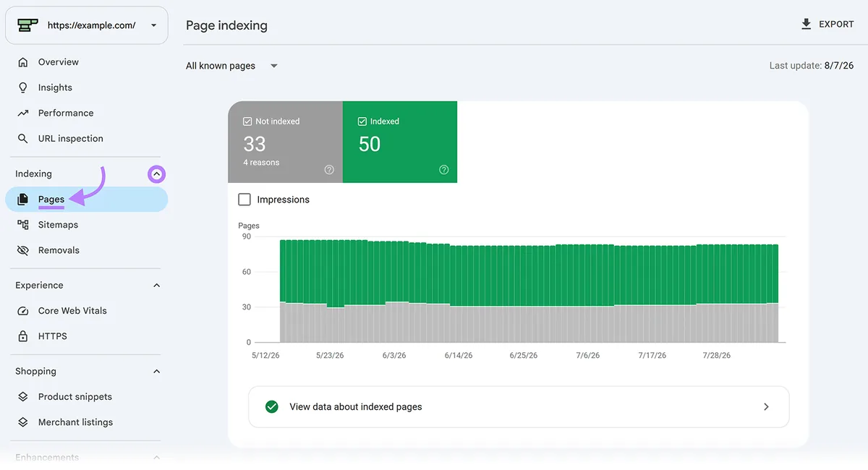
Task: Collapse the Shopping section
Action: [157, 372]
